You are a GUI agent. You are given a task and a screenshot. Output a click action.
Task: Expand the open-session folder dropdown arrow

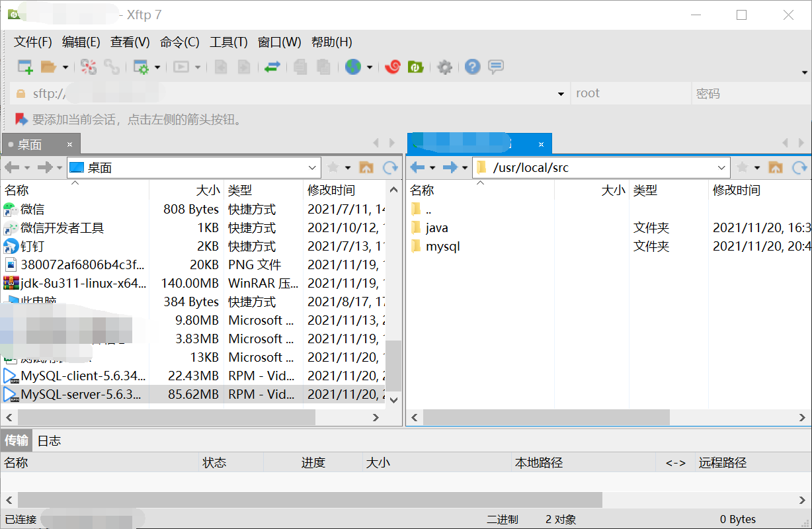[65, 67]
